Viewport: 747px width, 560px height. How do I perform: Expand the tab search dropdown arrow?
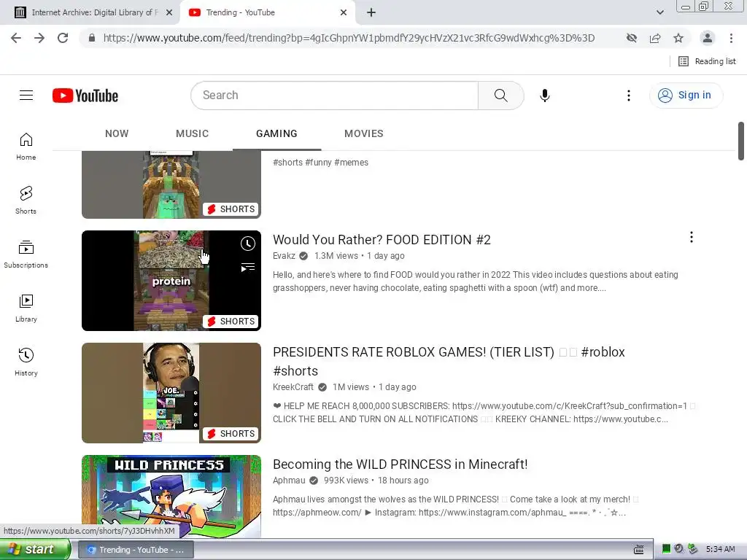coord(659,12)
